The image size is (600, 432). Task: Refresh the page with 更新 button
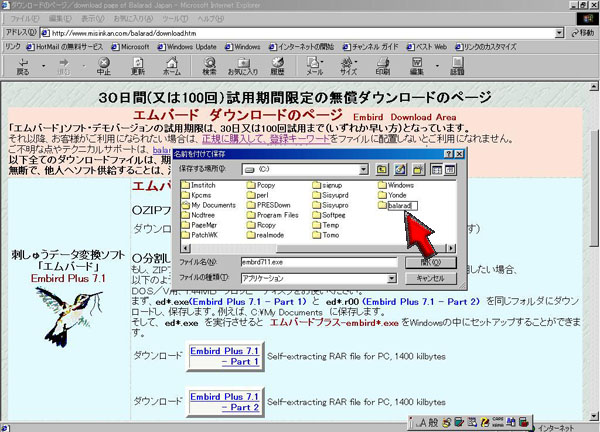pyautogui.click(x=138, y=66)
